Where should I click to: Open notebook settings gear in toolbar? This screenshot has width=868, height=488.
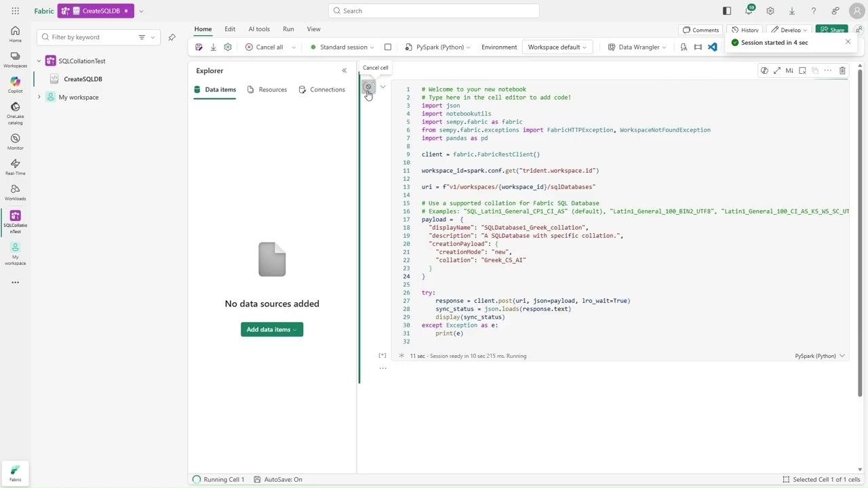228,47
